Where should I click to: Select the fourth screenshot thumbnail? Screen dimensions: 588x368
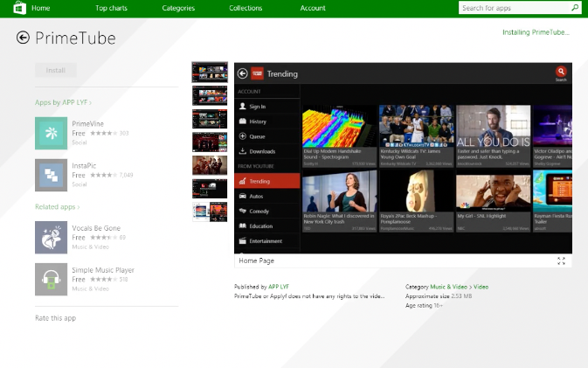(210, 142)
